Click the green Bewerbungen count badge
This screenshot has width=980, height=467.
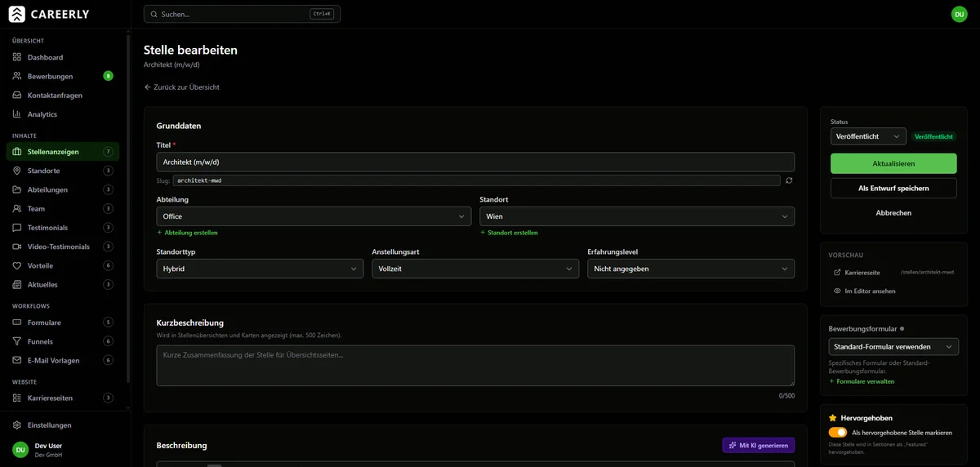coord(108,76)
